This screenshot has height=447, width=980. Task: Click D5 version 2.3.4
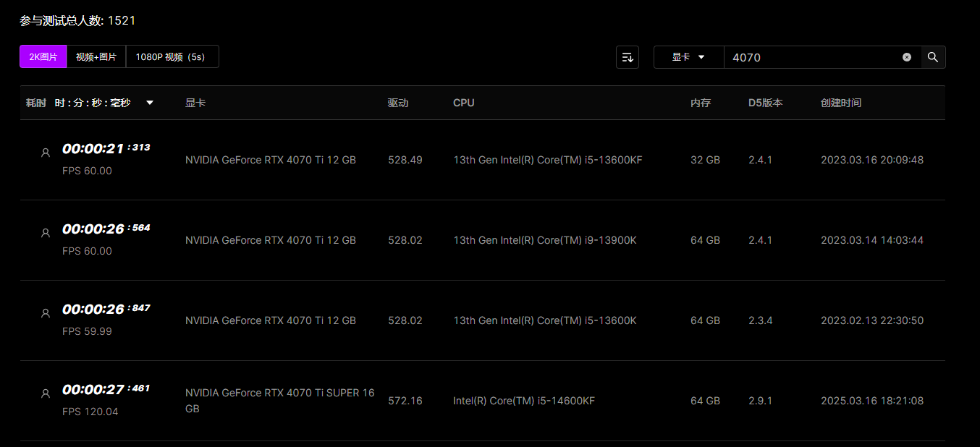(x=761, y=320)
